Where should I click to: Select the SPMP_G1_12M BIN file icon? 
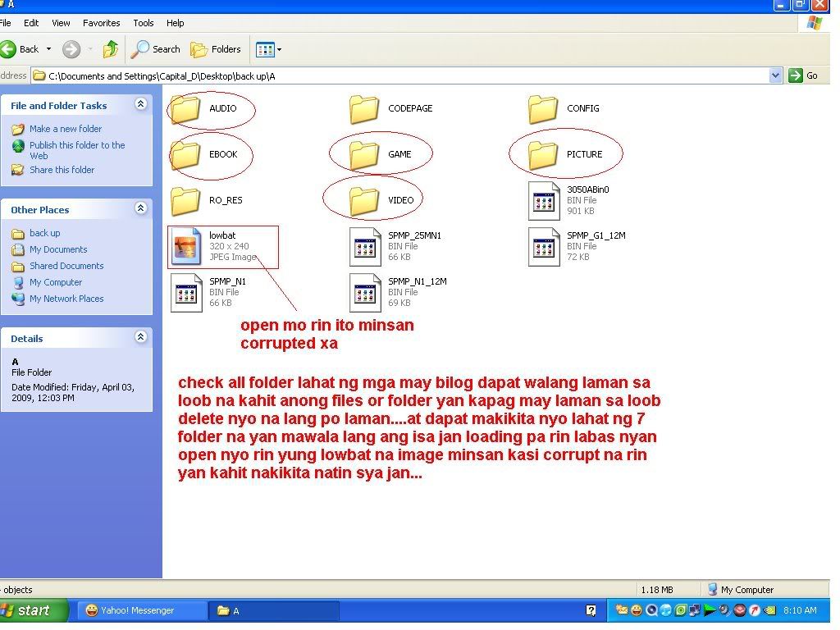click(544, 248)
